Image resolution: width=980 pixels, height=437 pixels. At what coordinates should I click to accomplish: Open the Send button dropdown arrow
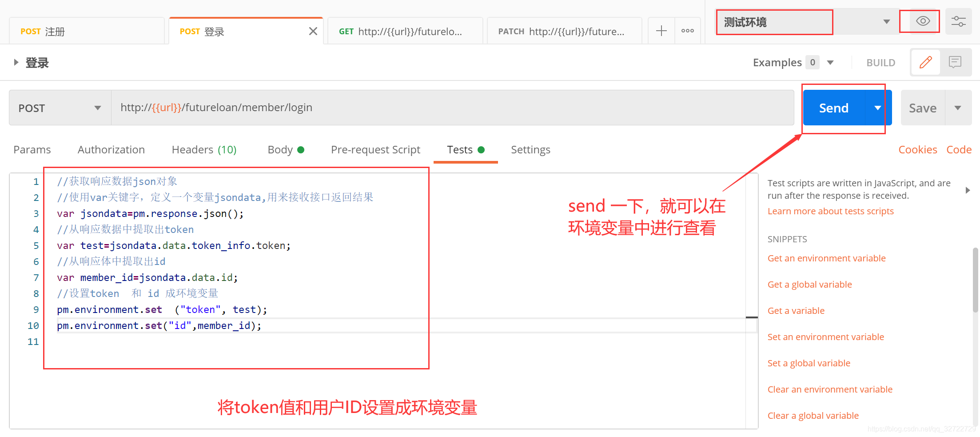coord(877,108)
